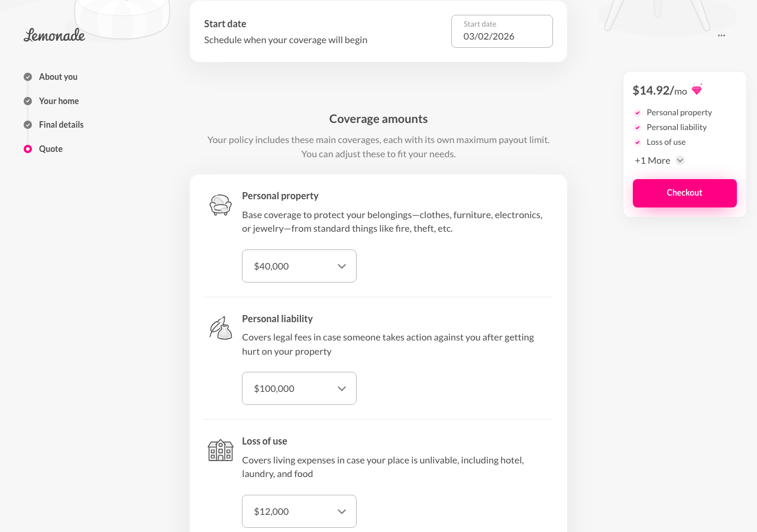The height and width of the screenshot is (532, 757).
Task: Click the Lemonade logo
Action: pyautogui.click(x=54, y=35)
